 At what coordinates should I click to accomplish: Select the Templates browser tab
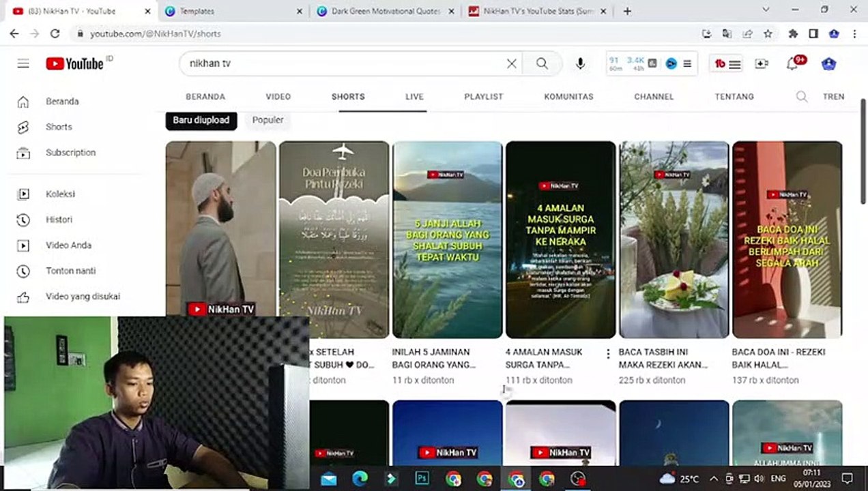pos(232,11)
